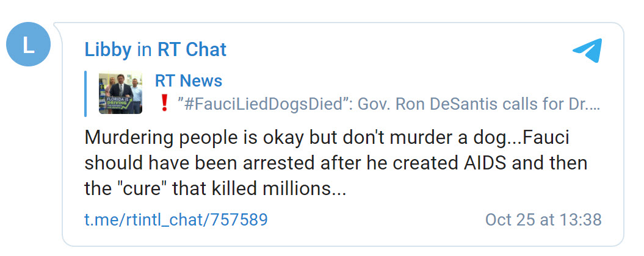Click the empty space right of the message link
Viewport: 644px width, 256px height.
coord(372,219)
